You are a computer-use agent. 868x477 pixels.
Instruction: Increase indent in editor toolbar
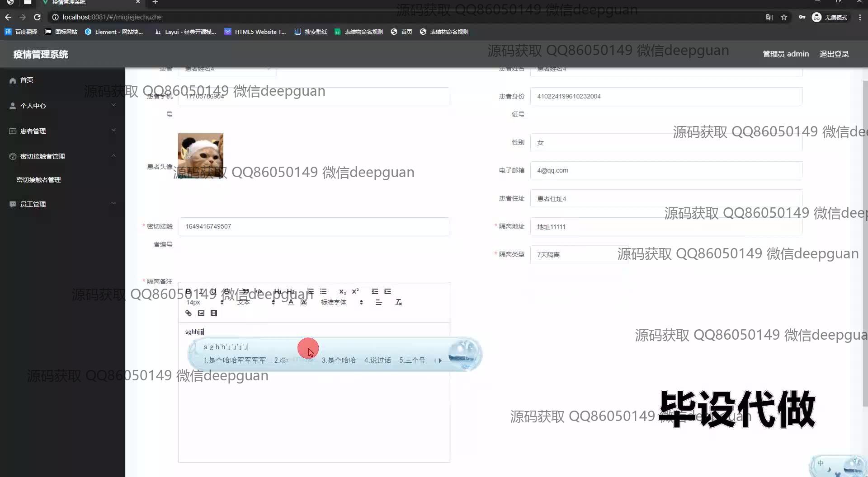click(x=387, y=291)
